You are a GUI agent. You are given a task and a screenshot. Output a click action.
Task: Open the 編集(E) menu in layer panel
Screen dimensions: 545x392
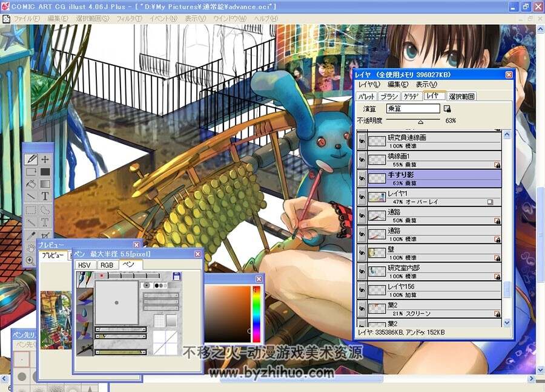coord(398,84)
